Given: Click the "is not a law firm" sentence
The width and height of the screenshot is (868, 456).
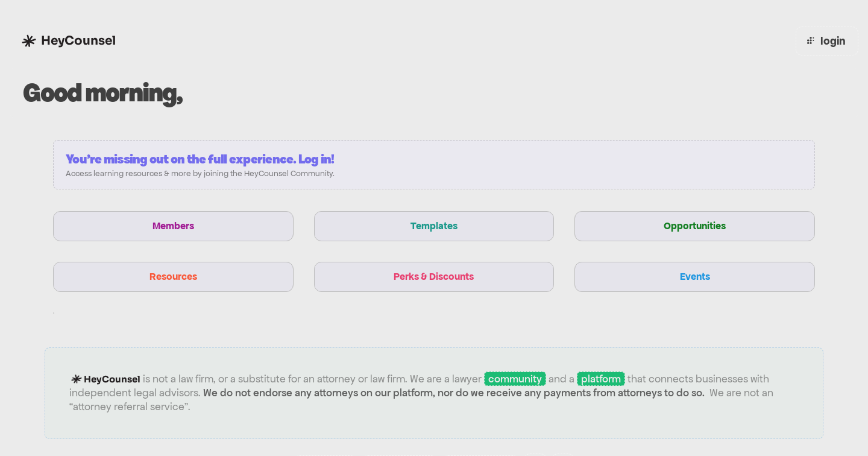Looking at the screenshot, I should pos(274,379).
